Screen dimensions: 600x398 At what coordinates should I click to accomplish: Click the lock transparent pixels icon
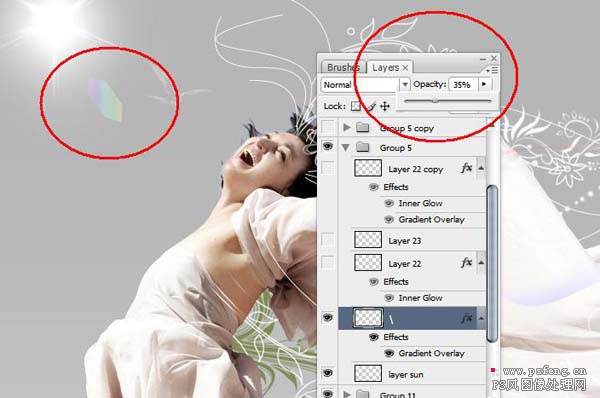click(x=356, y=106)
